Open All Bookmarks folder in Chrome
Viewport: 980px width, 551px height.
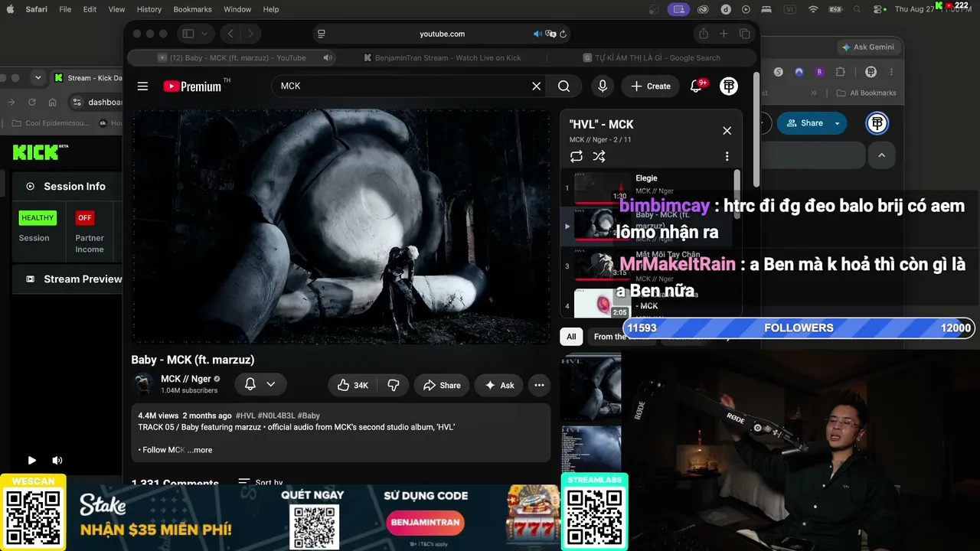click(867, 93)
